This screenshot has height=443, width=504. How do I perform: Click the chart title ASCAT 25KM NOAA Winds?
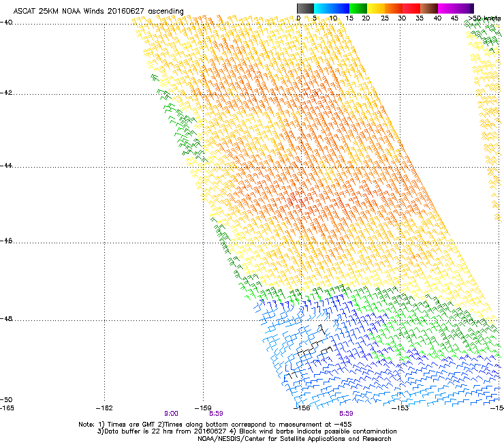coord(98,11)
